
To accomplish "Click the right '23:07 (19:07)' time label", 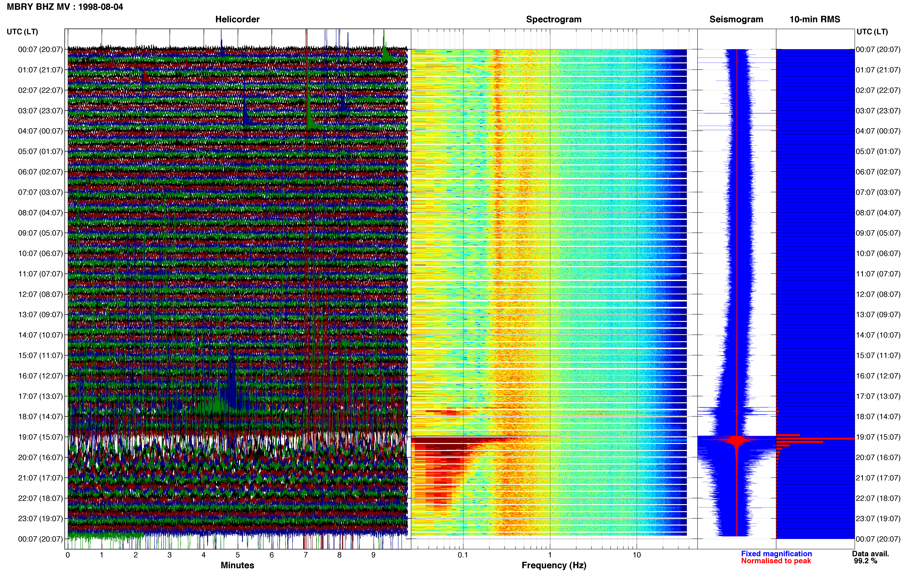I will (x=878, y=518).
